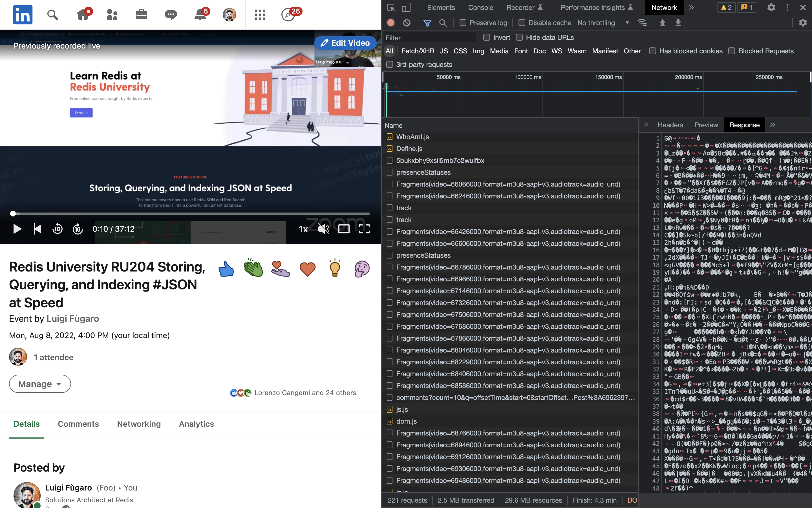Select the Details tab
Screen dimensions: 812x508
pos(27,424)
